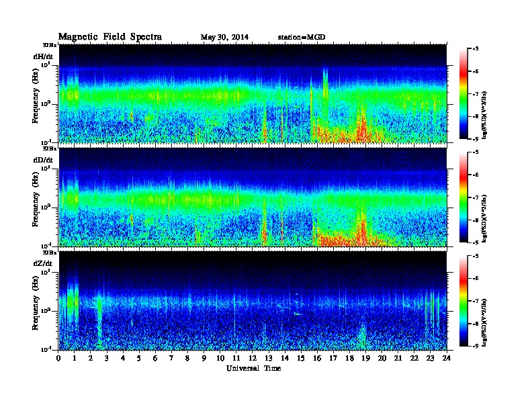The image size is (532, 411).
Task: Click hour tick label 7 on time axis
Action: coord(171,358)
